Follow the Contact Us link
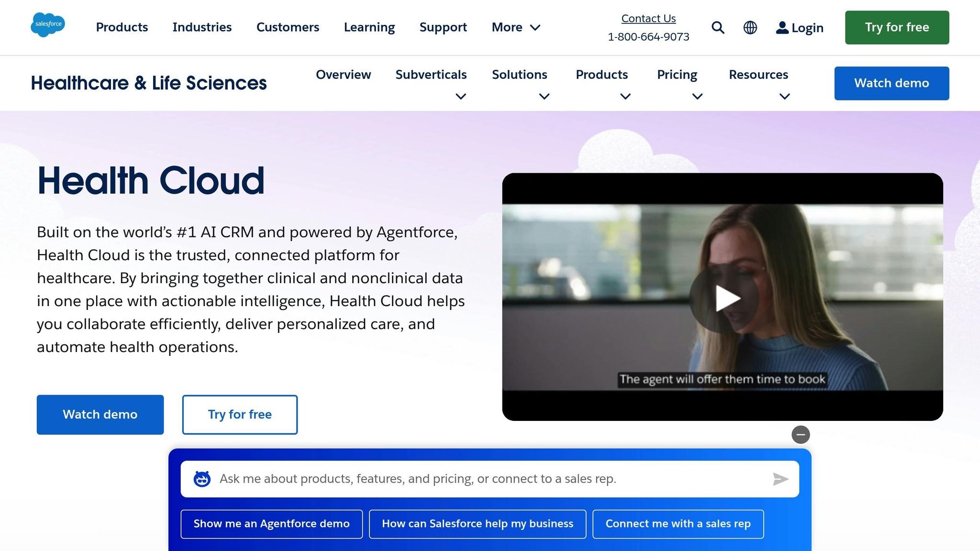This screenshot has width=980, height=551. click(648, 19)
